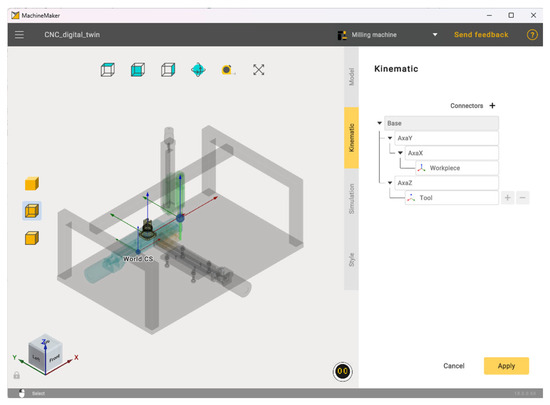Click the Apply button

coord(506,366)
